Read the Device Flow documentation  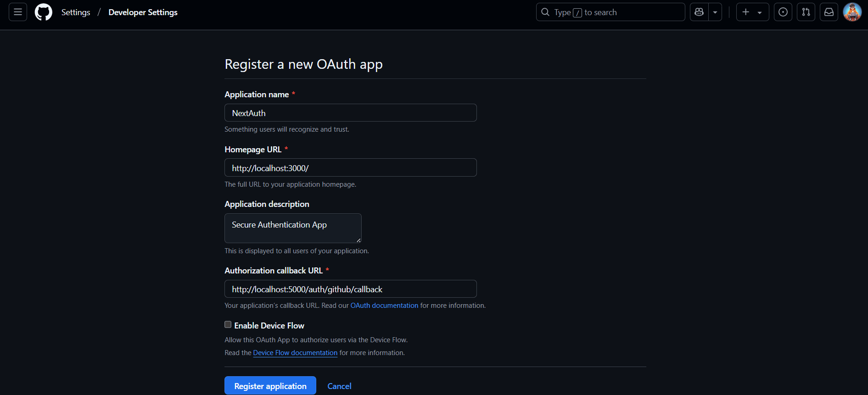click(295, 352)
